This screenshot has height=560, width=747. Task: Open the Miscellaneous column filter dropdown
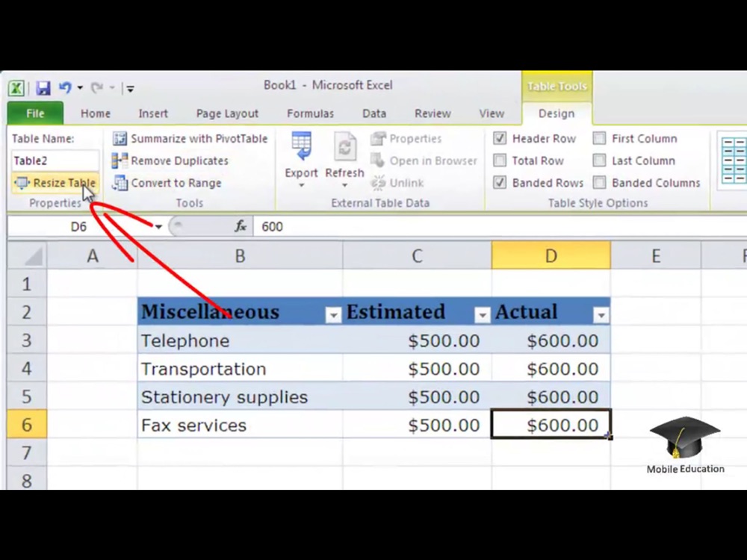point(333,316)
